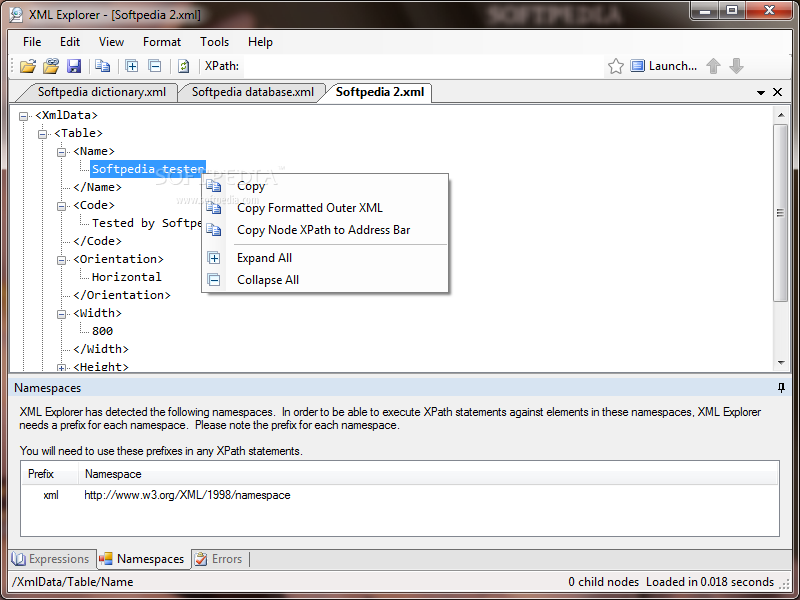Viewport: 800px width, 600px height.
Task: Open the Format menu
Action: pyautogui.click(x=162, y=42)
